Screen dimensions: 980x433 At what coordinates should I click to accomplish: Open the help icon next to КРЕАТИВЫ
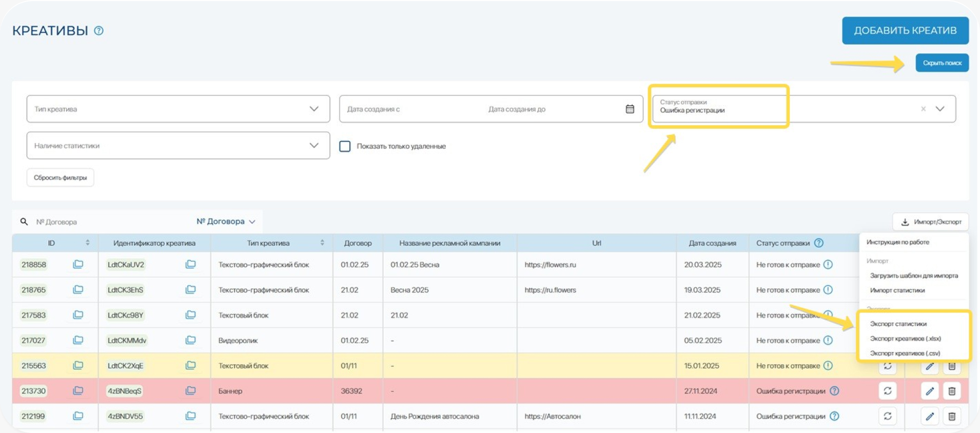click(99, 31)
